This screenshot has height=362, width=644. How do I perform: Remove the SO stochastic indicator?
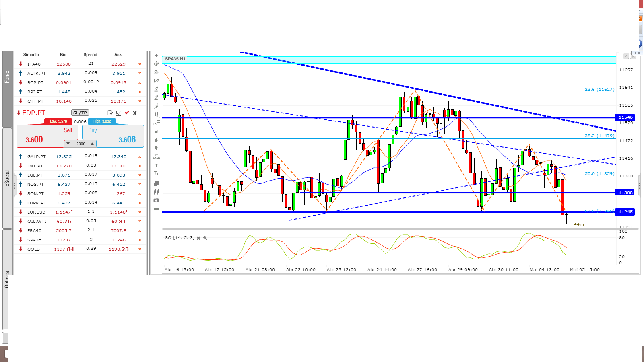pyautogui.click(x=198, y=238)
